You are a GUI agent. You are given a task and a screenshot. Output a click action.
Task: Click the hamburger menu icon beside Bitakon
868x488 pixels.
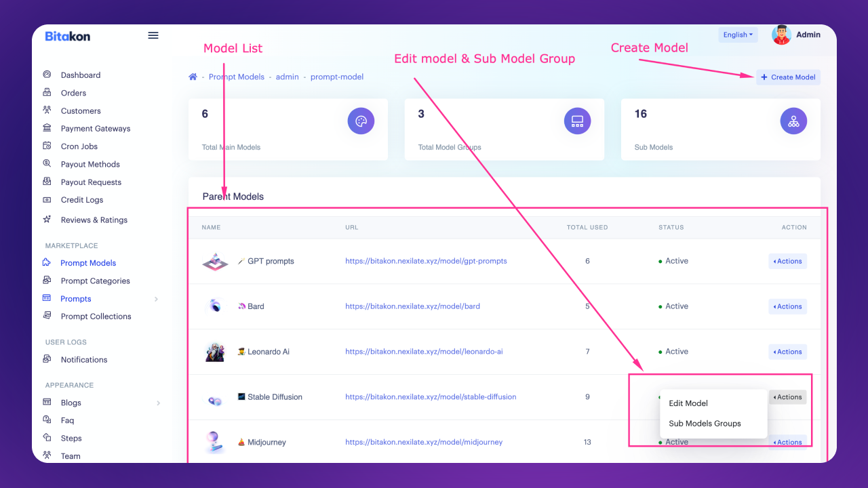[x=153, y=35]
